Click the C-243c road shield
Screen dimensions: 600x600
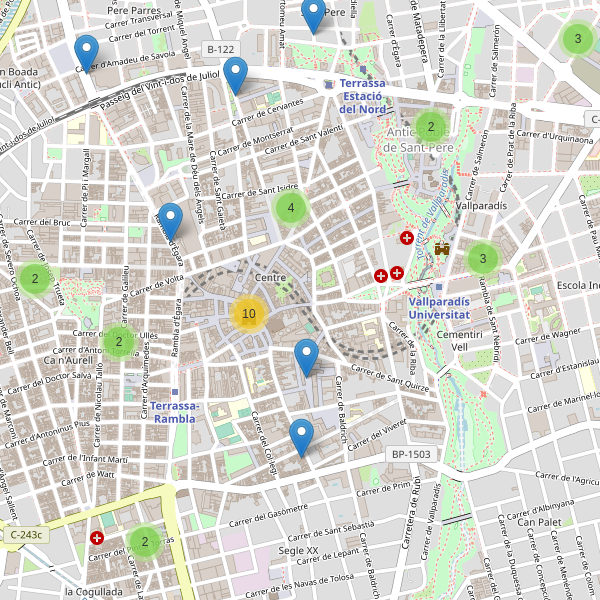click(x=26, y=535)
